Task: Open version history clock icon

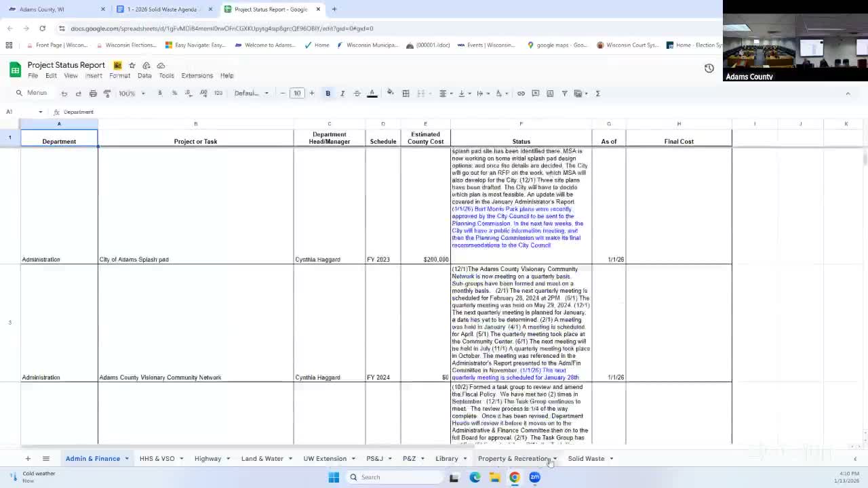Action: coord(709,68)
